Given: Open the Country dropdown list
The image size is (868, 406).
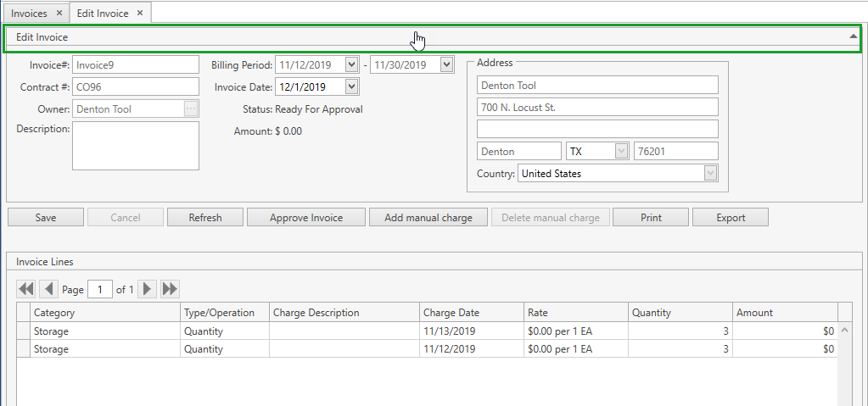Looking at the screenshot, I should (x=710, y=173).
